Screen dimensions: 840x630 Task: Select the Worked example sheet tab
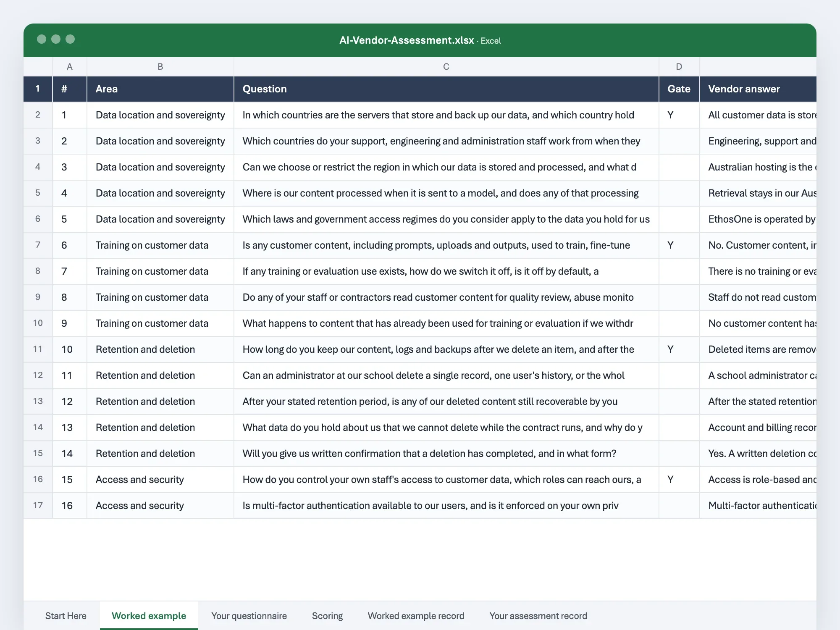[x=149, y=616]
